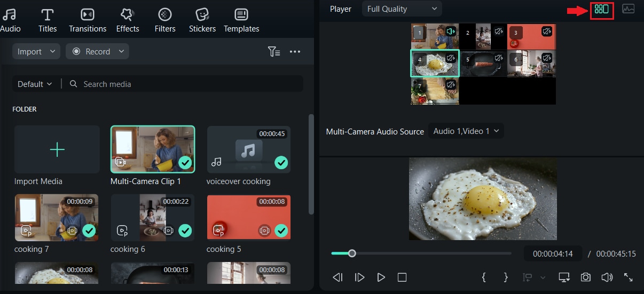The width and height of the screenshot is (644, 294).
Task: Click the proxy icon on cooking 7 thumbnail
Action: 26,231
